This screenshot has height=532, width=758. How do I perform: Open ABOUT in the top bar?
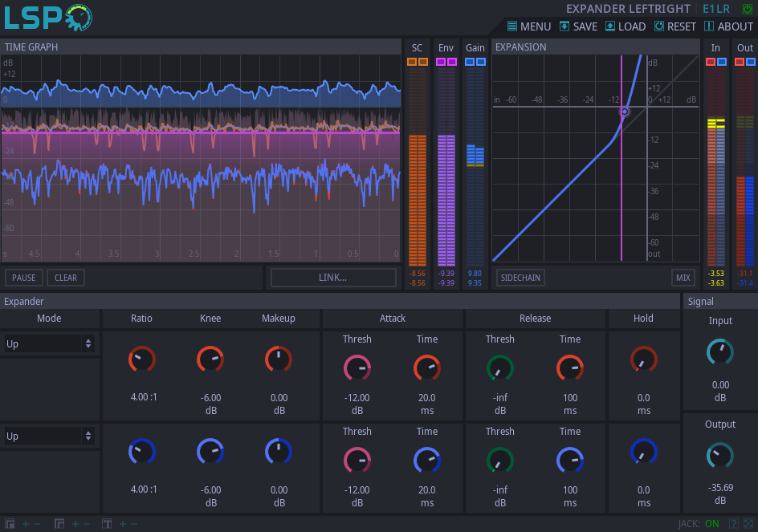(x=728, y=26)
